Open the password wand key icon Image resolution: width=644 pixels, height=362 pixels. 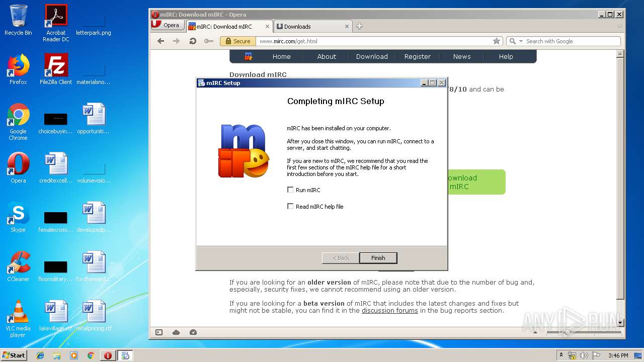(x=209, y=41)
